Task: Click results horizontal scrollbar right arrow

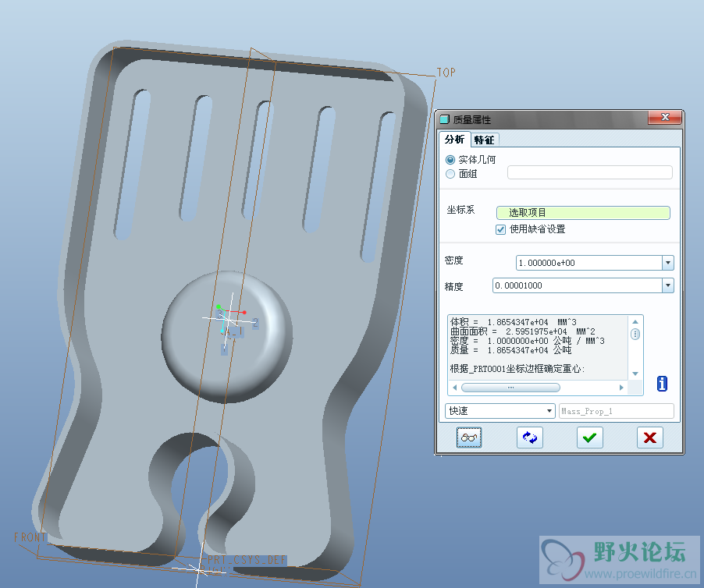Action: [621, 388]
